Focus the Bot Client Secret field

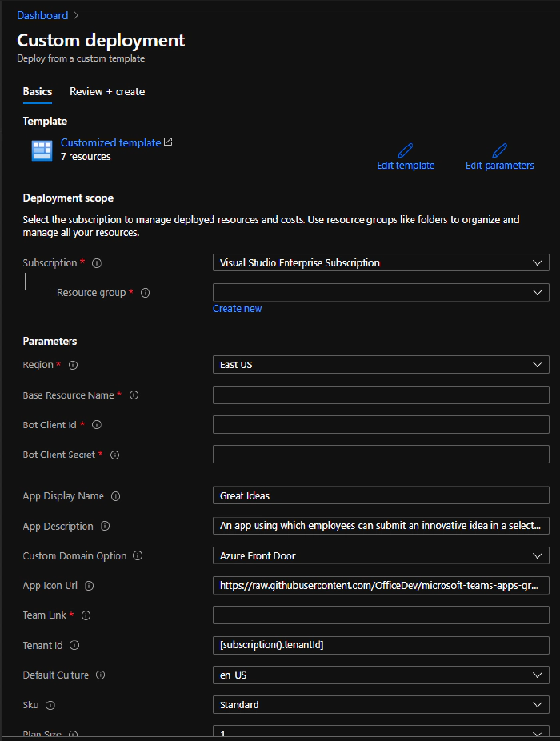coord(381,455)
